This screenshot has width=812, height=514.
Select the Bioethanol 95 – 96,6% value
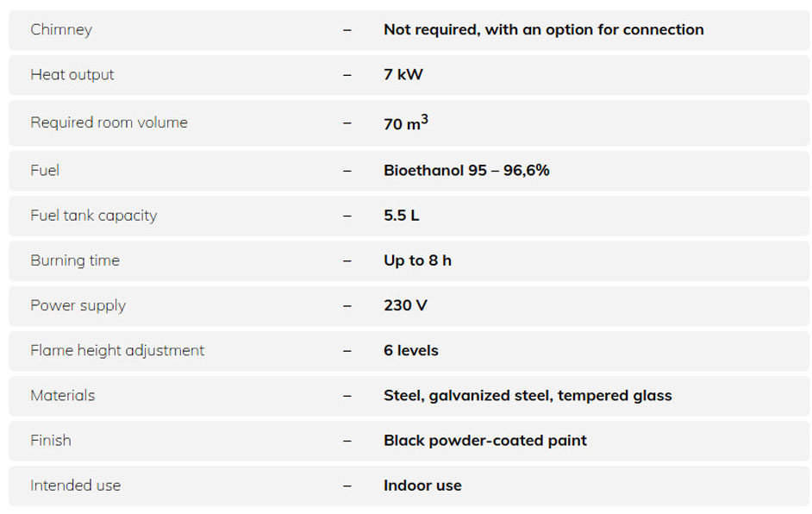click(x=466, y=170)
